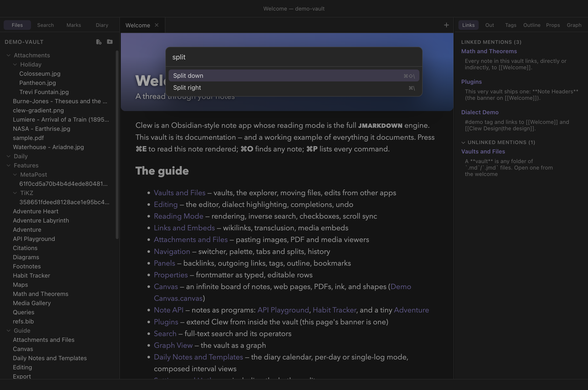This screenshot has height=390, width=588.
Task: Follow the Navigation guide link
Action: (172, 251)
